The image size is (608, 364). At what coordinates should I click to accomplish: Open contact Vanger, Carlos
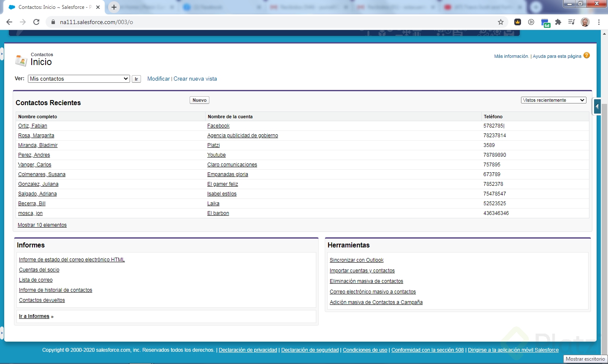(x=35, y=165)
